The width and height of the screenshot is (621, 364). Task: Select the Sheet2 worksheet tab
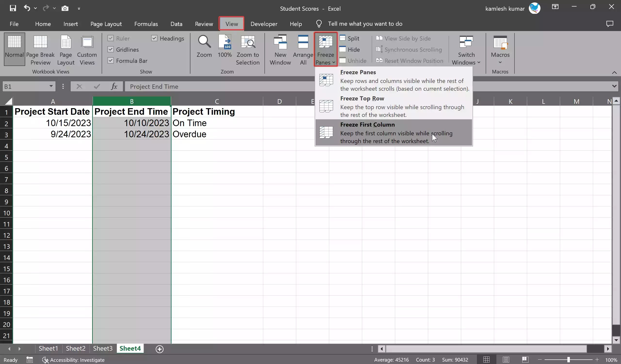(75, 348)
